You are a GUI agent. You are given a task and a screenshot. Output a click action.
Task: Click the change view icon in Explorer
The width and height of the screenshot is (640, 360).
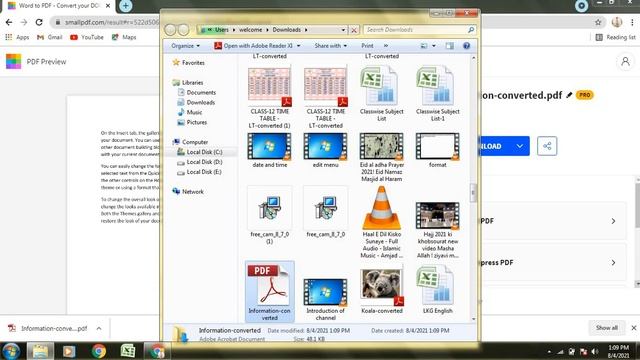tap(424, 46)
